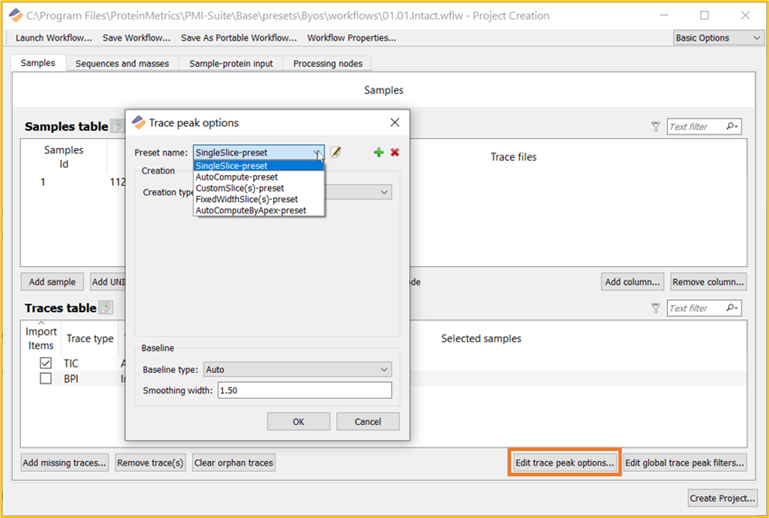
Task: Choose CustomSlice(s)-preset option
Action: click(258, 188)
